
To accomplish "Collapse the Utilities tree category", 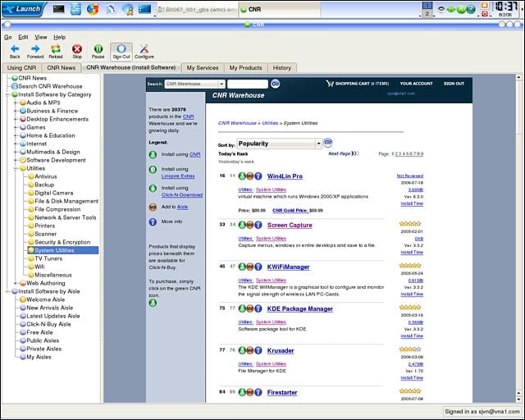I will pos(16,168).
